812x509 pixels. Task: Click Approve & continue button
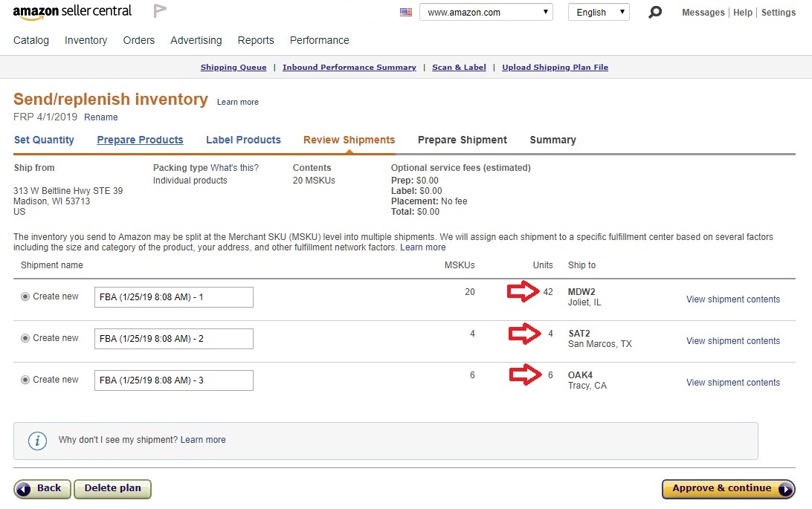point(728,489)
